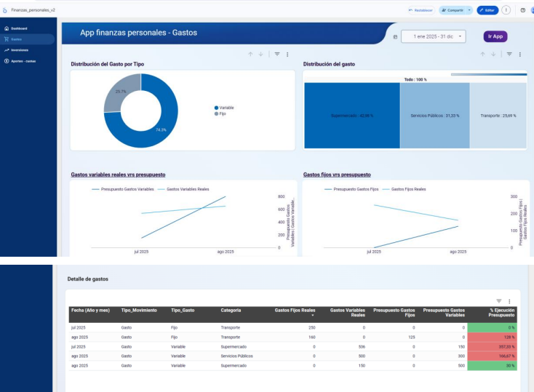Click drill-down arrow above Gasto por Tipo chart
Screen dimensions: 534x392
tap(261, 54)
